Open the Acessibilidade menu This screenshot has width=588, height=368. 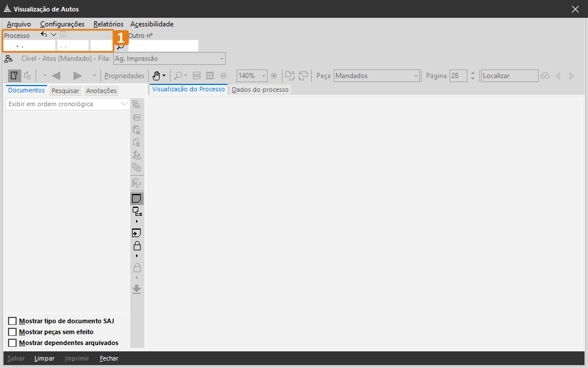(x=152, y=24)
